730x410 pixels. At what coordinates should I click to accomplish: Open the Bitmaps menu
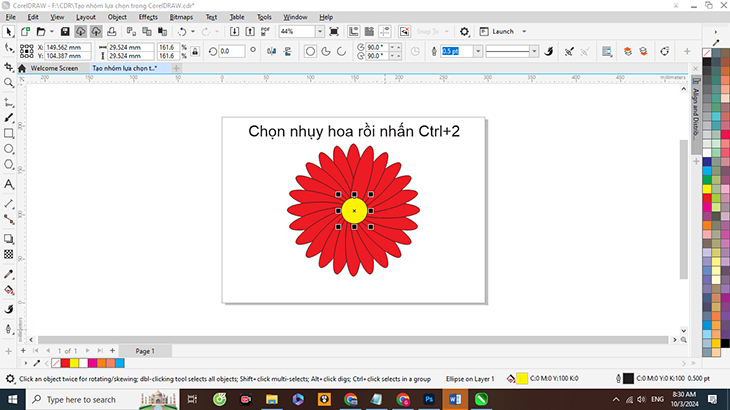[x=181, y=17]
